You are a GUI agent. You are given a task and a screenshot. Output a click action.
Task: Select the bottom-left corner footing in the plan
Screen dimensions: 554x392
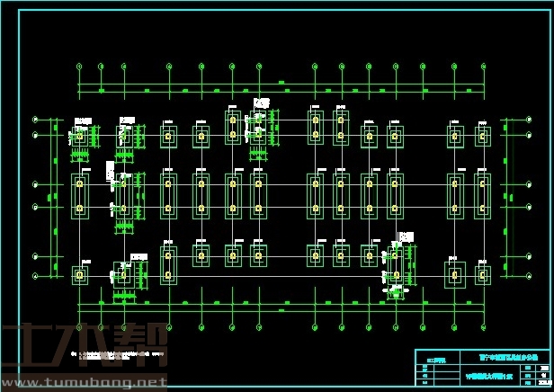pos(80,273)
